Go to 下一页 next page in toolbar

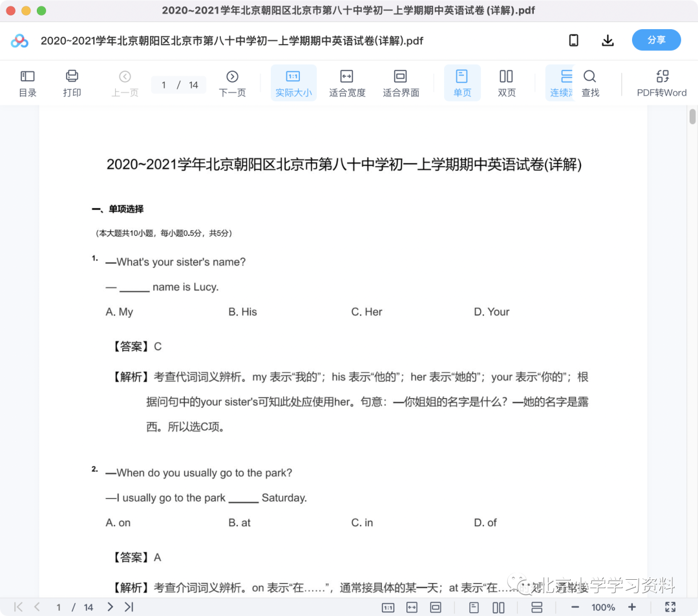coord(233,83)
